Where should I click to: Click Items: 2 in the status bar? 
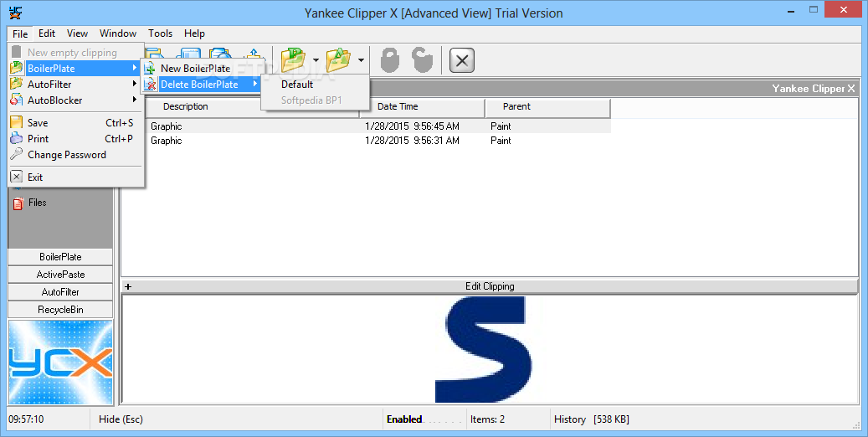487,419
